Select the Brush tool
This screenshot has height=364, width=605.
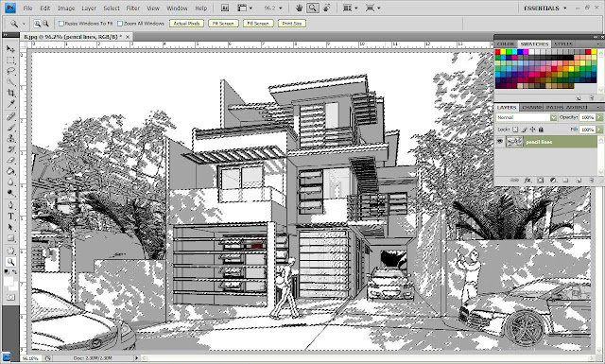point(10,128)
